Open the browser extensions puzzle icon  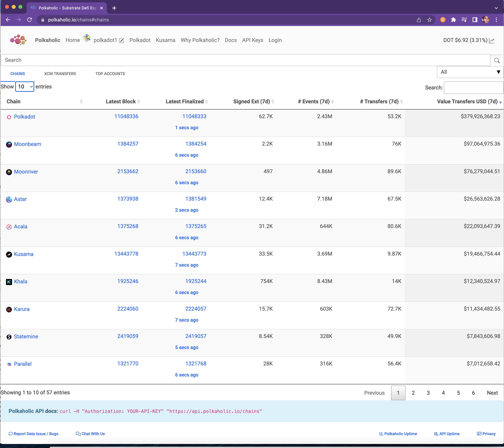click(453, 20)
